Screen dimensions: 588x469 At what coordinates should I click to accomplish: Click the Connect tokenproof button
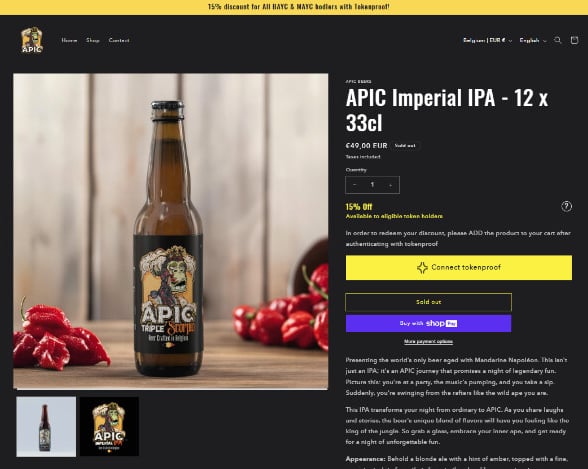tap(459, 268)
